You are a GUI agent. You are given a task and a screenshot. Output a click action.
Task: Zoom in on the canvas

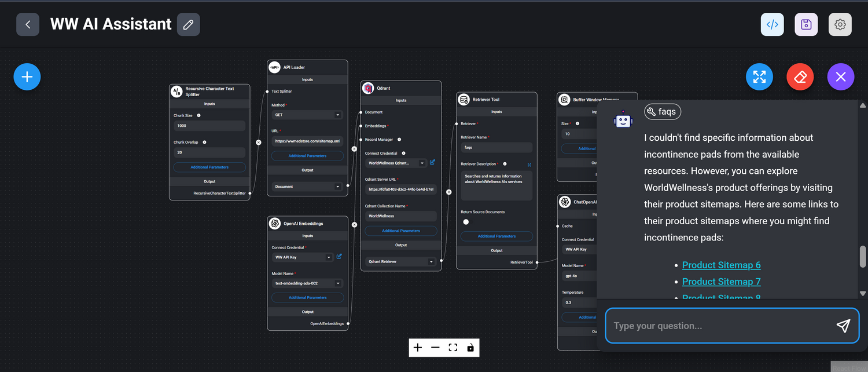(418, 348)
